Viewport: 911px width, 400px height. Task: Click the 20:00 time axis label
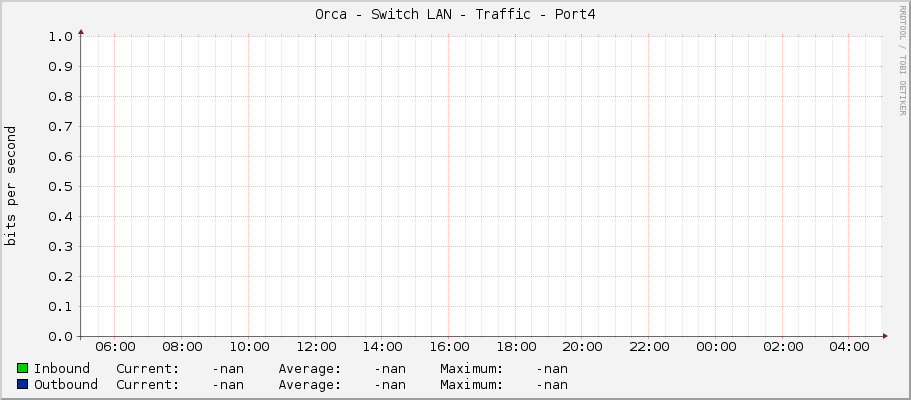(x=582, y=347)
